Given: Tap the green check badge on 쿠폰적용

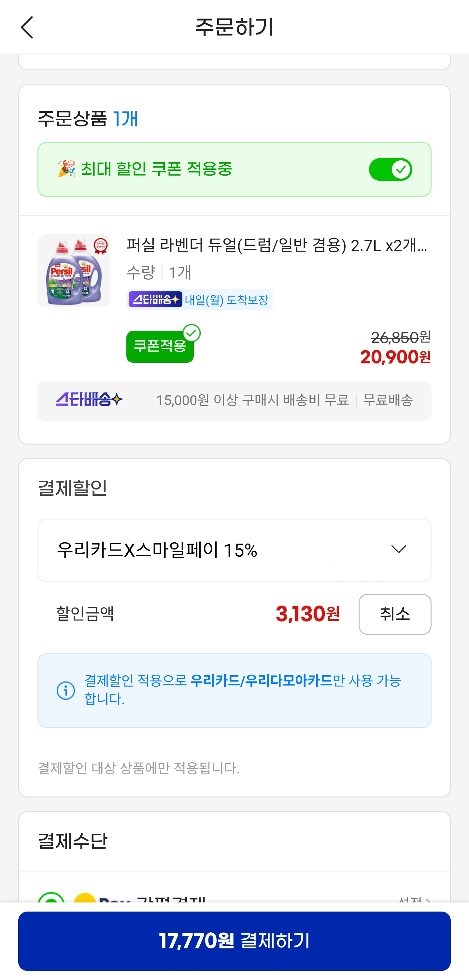Looking at the screenshot, I should point(192,333).
